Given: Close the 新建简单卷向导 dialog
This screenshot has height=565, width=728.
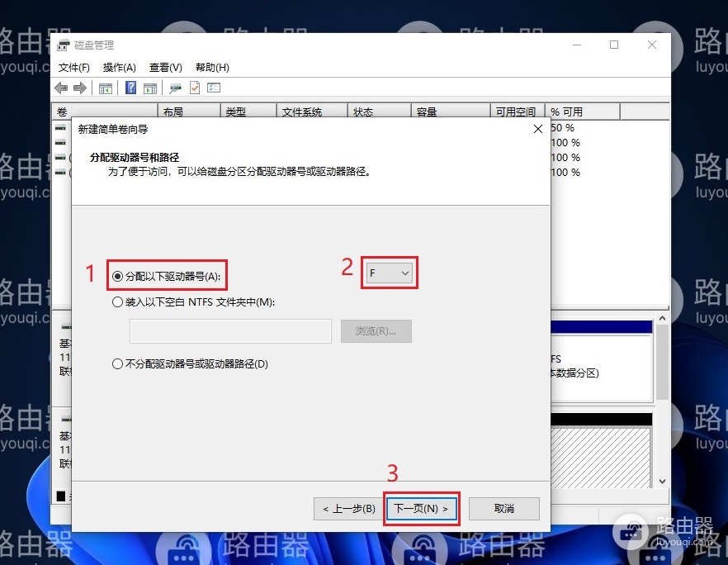Looking at the screenshot, I should point(538,129).
